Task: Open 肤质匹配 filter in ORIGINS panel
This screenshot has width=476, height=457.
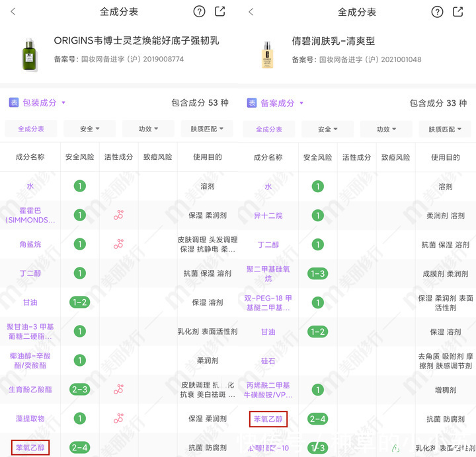Action: pyautogui.click(x=207, y=129)
